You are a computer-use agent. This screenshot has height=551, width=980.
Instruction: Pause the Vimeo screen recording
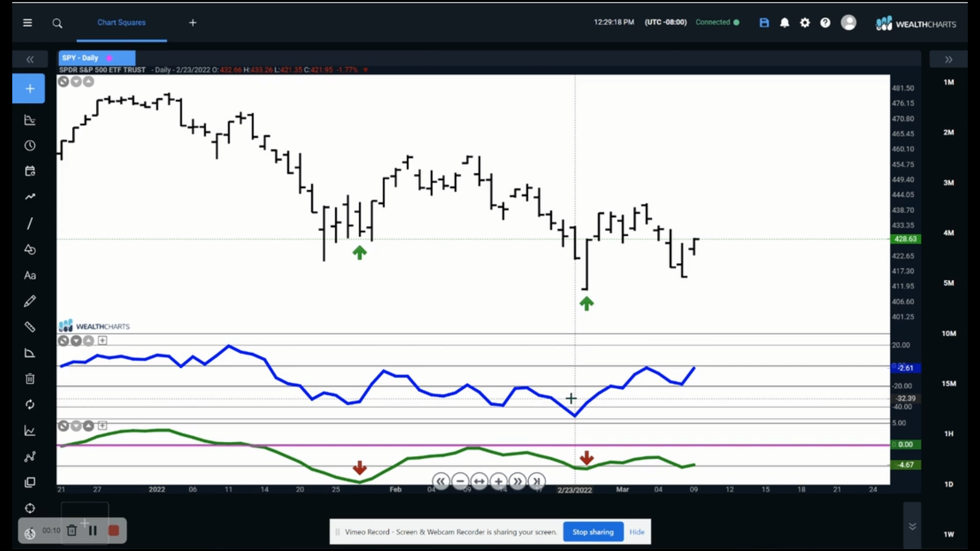(93, 531)
